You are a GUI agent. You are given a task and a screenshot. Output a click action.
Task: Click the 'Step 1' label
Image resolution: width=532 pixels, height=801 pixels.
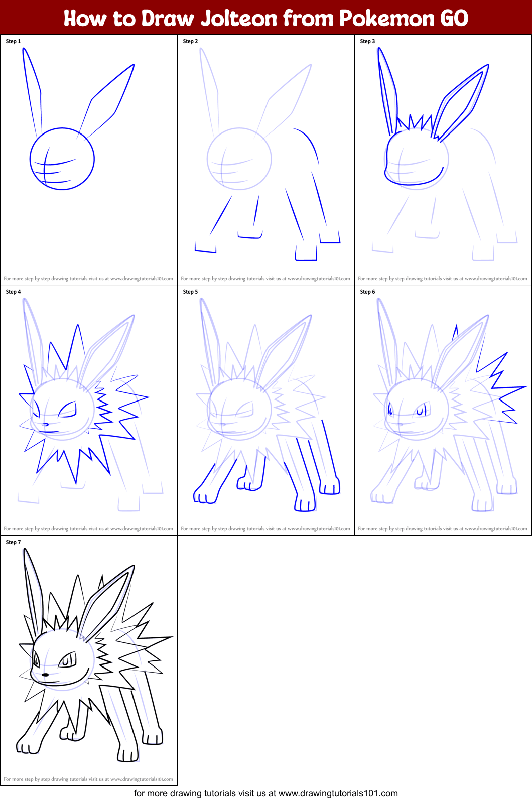click(x=14, y=41)
